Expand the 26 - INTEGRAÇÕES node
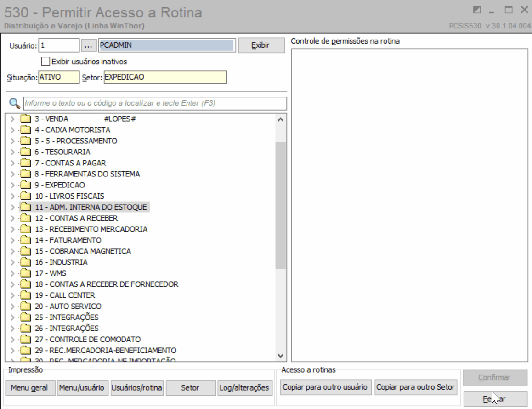Image resolution: width=532 pixels, height=409 pixels. pyautogui.click(x=12, y=329)
